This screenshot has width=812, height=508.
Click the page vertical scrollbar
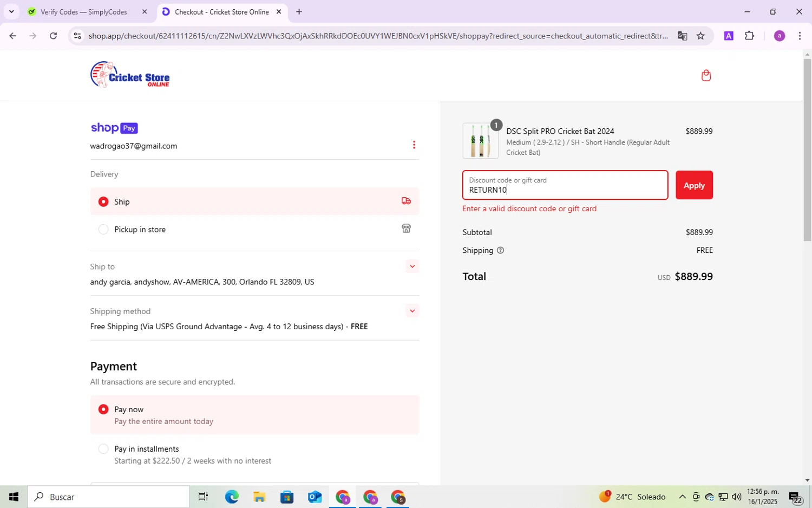click(807, 150)
